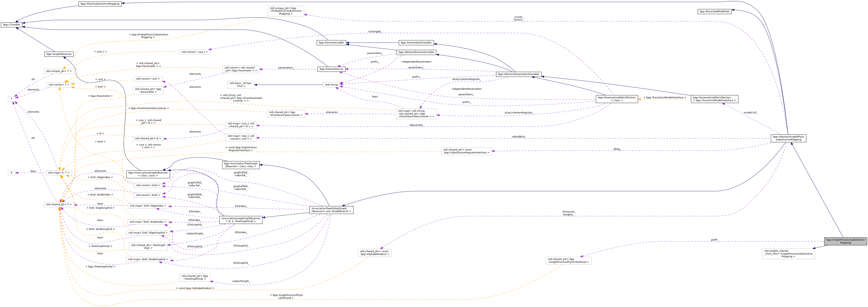Image resolution: width=868 pixels, height=307 pixels.
Task: Open the bpp::Parametrizable node
Action: [x=332, y=43]
